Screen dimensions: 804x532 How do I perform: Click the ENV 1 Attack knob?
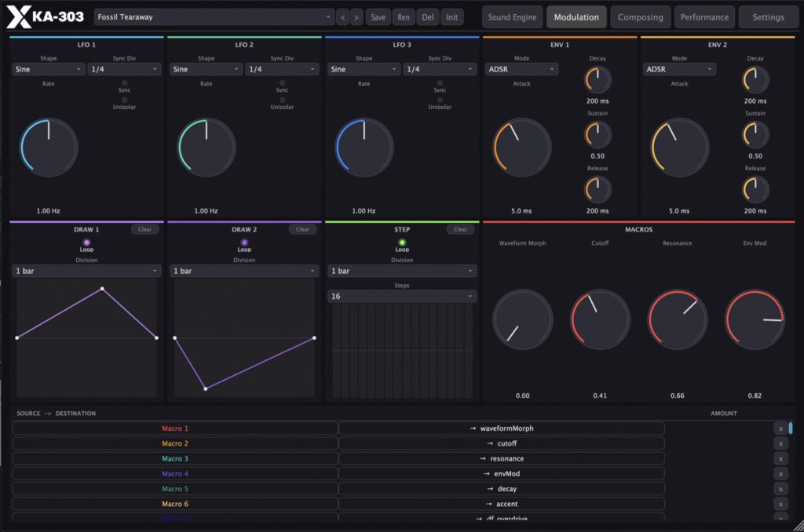522,148
